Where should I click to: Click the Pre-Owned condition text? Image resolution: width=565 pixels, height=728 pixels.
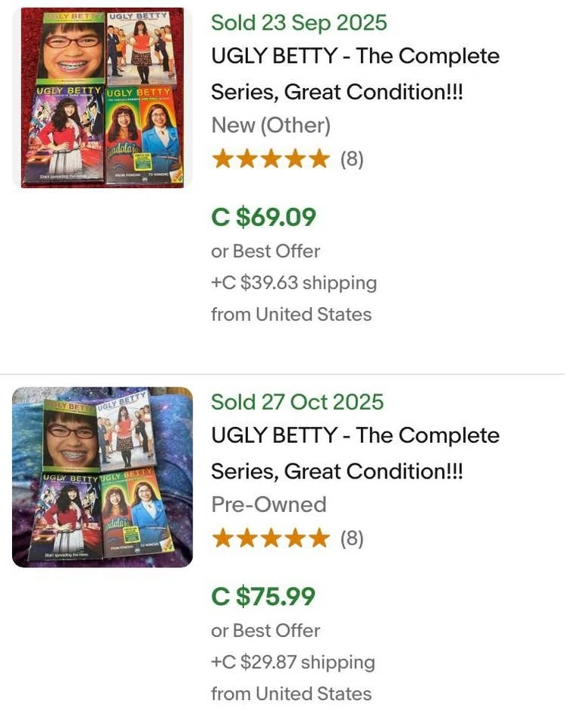pos(268,504)
